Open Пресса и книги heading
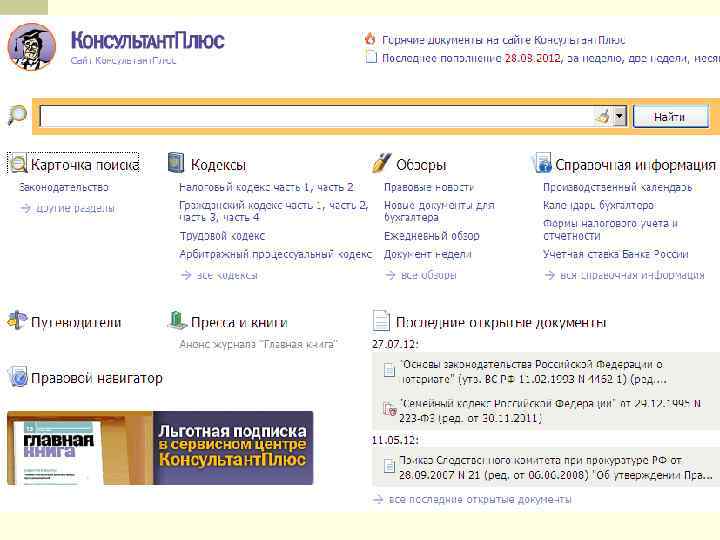Screen dimensions: 720x540 tap(239, 322)
